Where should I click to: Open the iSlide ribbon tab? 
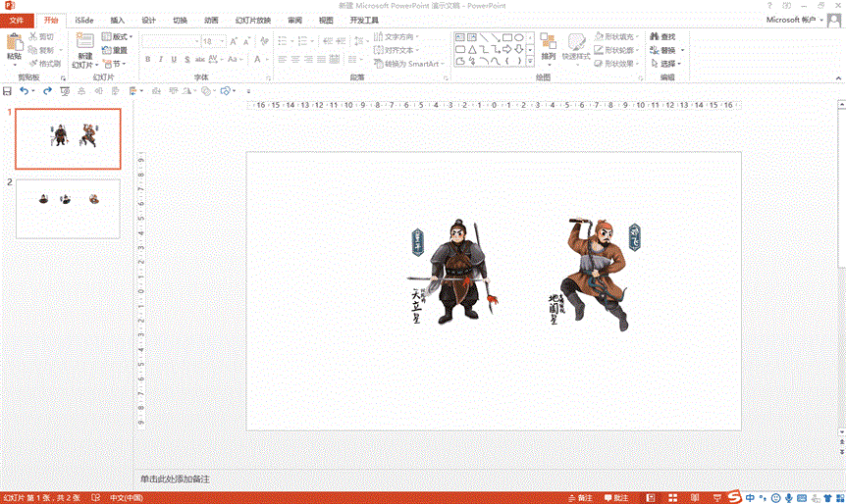84,20
